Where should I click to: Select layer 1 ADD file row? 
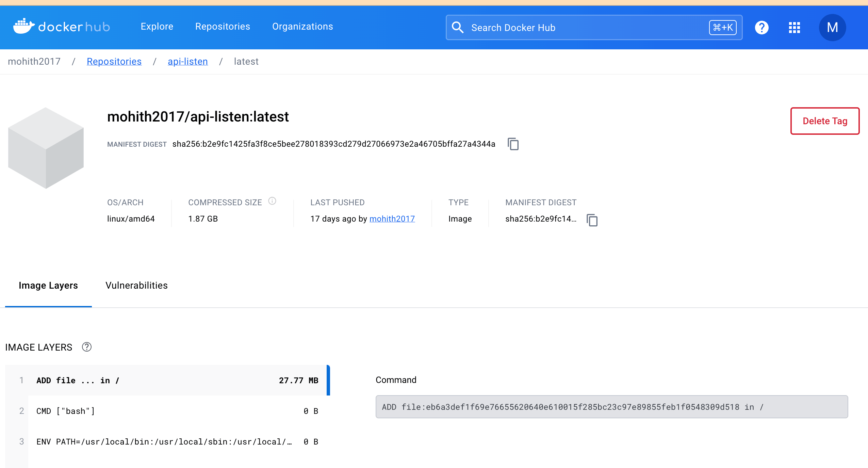click(x=167, y=380)
